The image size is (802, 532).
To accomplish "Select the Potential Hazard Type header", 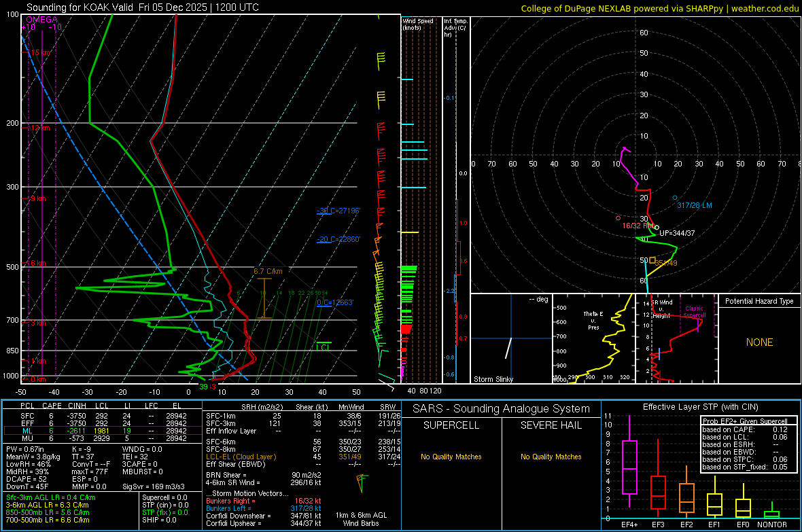I will (x=760, y=301).
